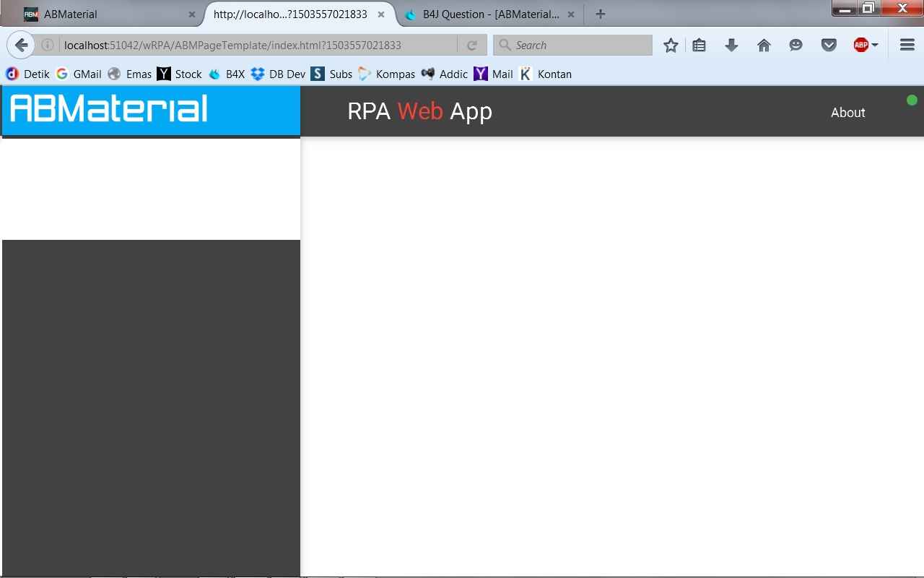Click the browser Search box

click(573, 45)
